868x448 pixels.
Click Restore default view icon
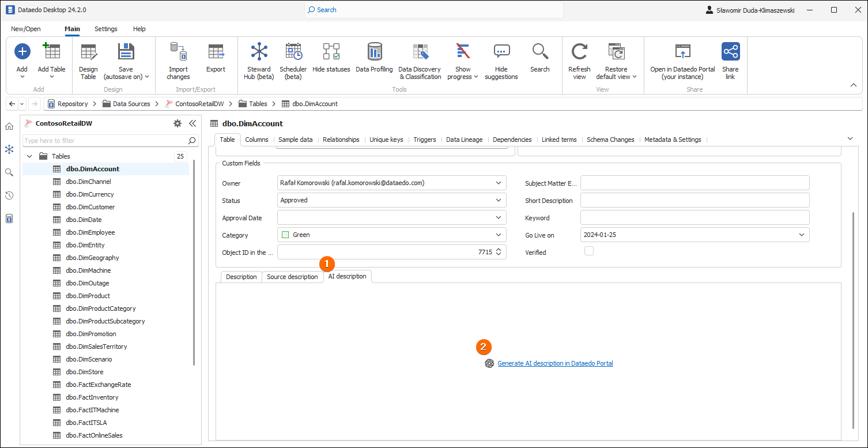click(616, 51)
